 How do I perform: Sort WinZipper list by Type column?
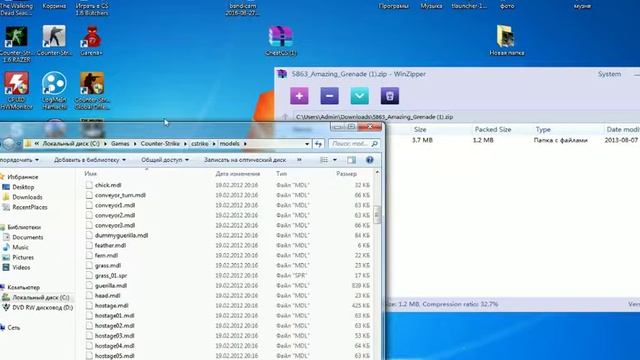(543, 129)
